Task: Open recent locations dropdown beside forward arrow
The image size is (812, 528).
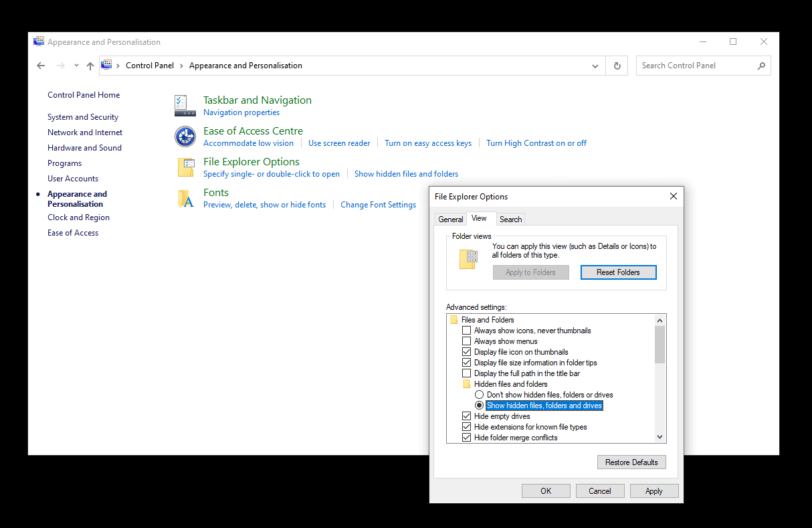Action: tap(76, 66)
